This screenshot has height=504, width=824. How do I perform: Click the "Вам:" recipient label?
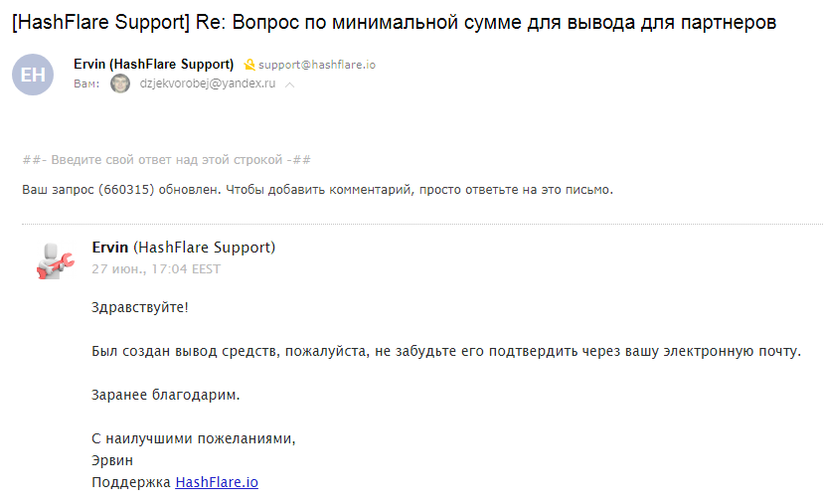tap(86, 84)
